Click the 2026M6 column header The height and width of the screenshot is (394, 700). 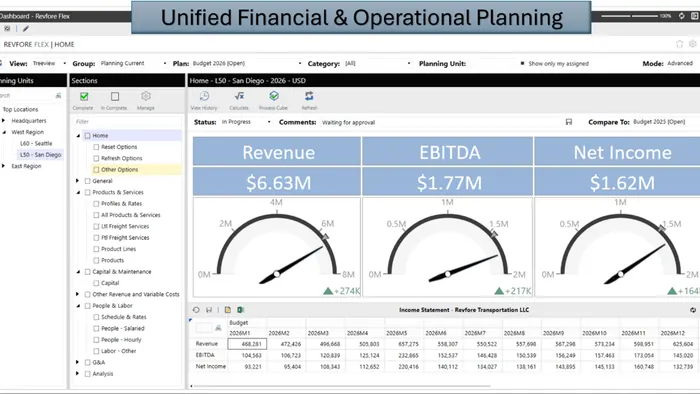click(x=443, y=333)
